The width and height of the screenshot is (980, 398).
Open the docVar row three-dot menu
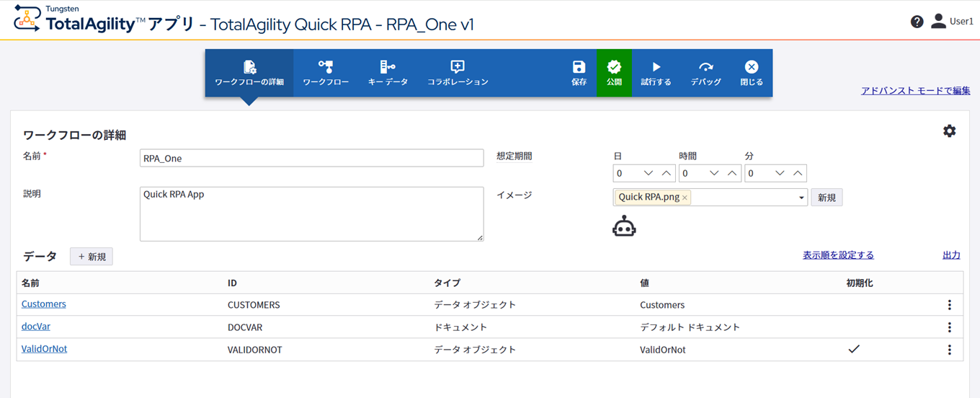950,327
